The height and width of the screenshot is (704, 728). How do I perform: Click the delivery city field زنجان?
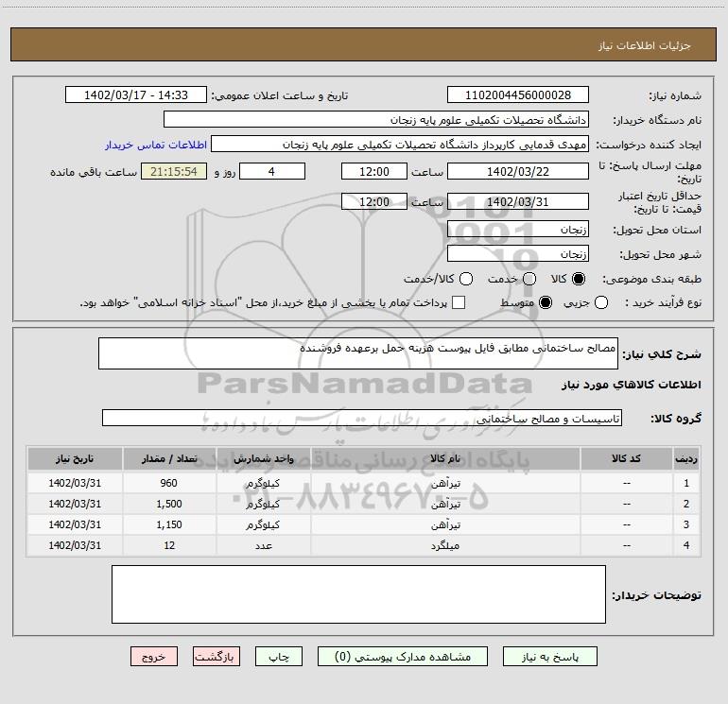tap(518, 253)
